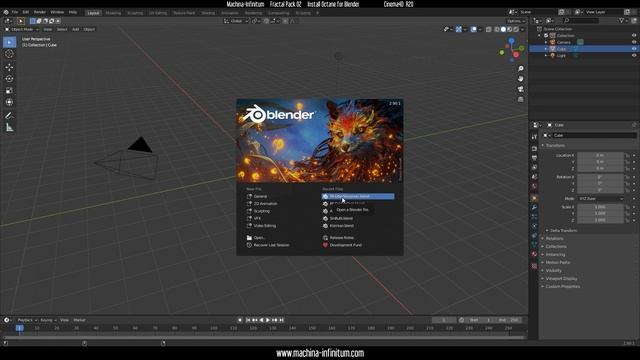Click the timeline current frame marker
Viewport: 640px width, 360px height.
tap(19, 328)
